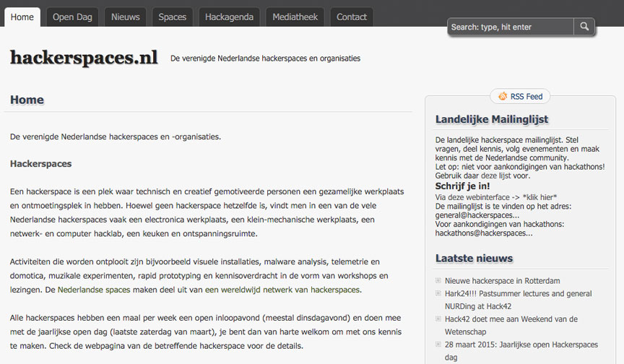The image size is (624, 364).
Task: Click the search magnifier icon
Action: pyautogui.click(x=584, y=27)
